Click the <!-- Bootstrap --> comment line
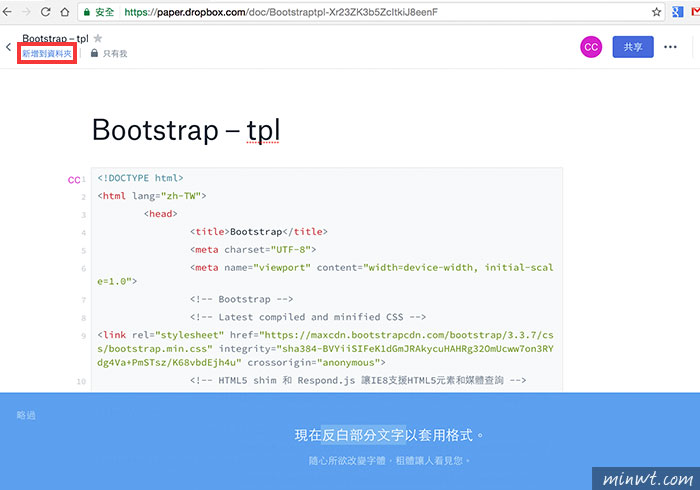The image size is (700, 490). pos(242,299)
